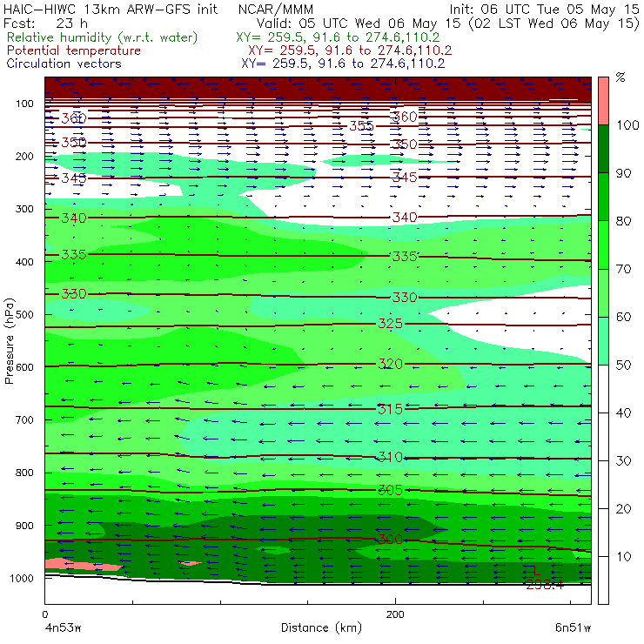
Task: Click the '300' pressure axis tick label
Action: pyautogui.click(x=24, y=209)
